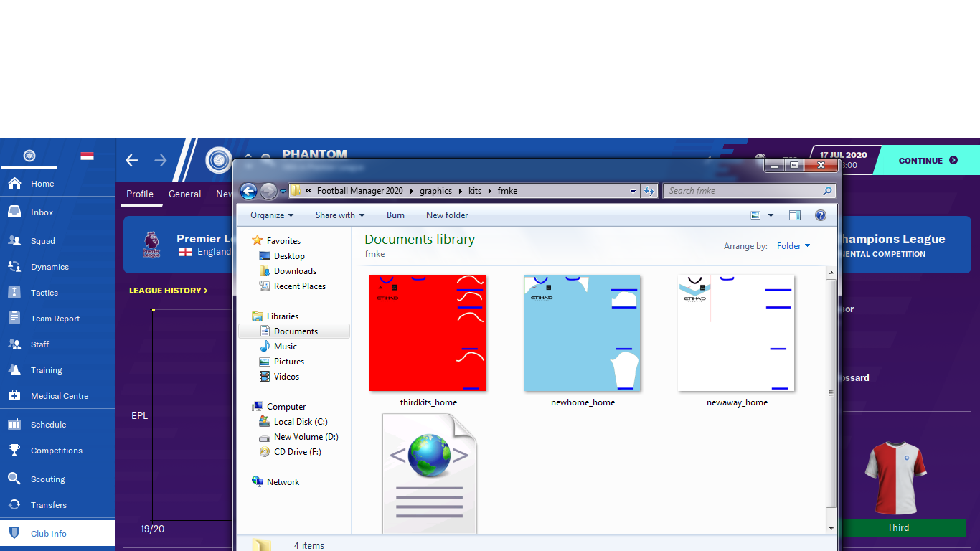This screenshot has height=551, width=980.
Task: Select Documents library in navigation pane
Action: pos(296,331)
